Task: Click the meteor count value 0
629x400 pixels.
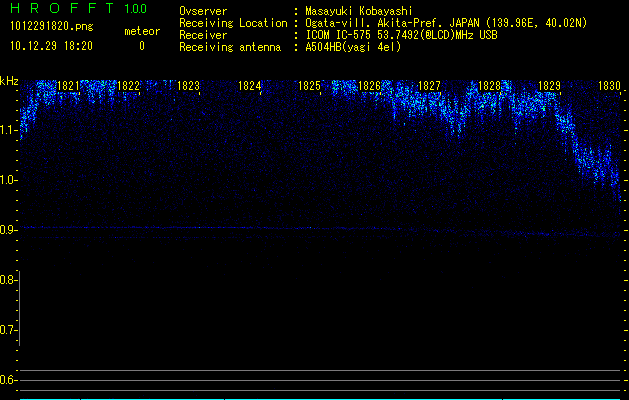Action: pyautogui.click(x=142, y=46)
